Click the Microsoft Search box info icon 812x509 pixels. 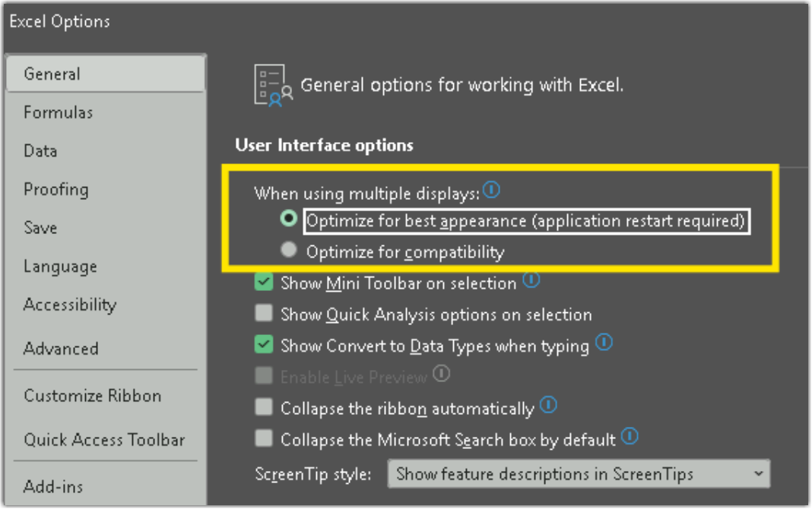click(x=630, y=437)
